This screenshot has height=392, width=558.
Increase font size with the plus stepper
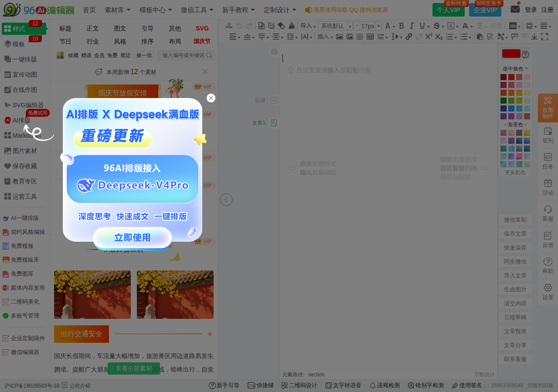378,26
